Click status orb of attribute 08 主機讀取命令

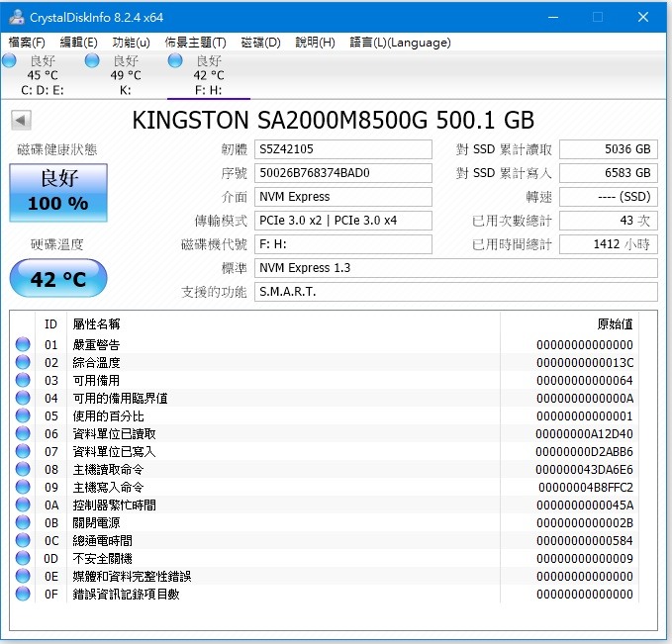pyautogui.click(x=23, y=469)
